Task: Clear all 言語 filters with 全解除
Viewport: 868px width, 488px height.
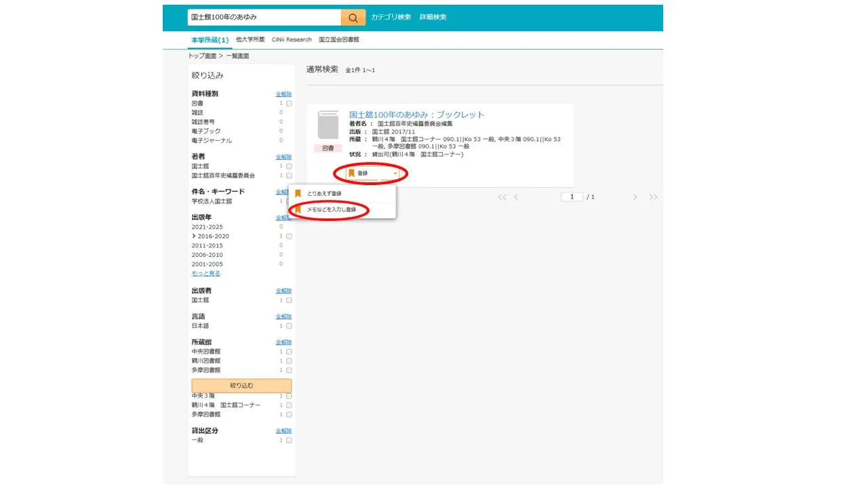Action: tap(283, 317)
